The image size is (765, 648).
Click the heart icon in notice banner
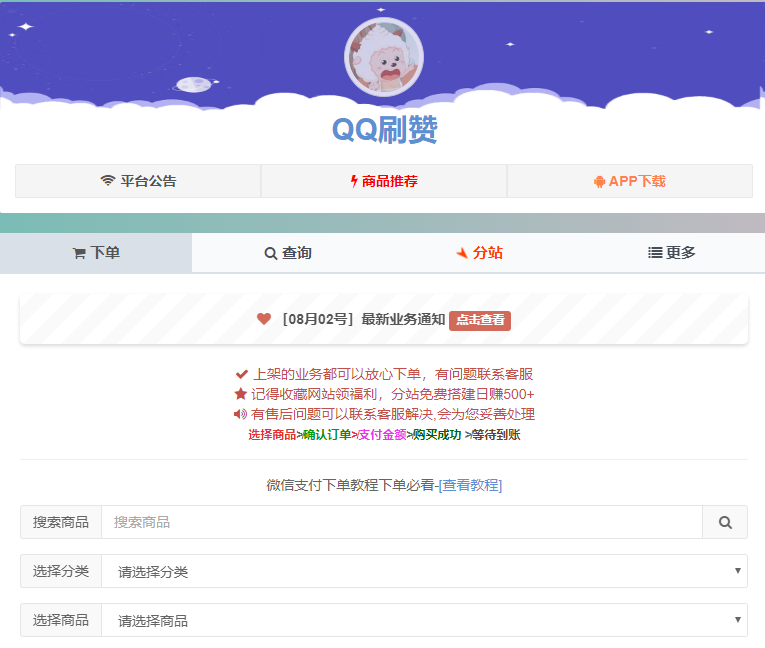pyautogui.click(x=264, y=319)
